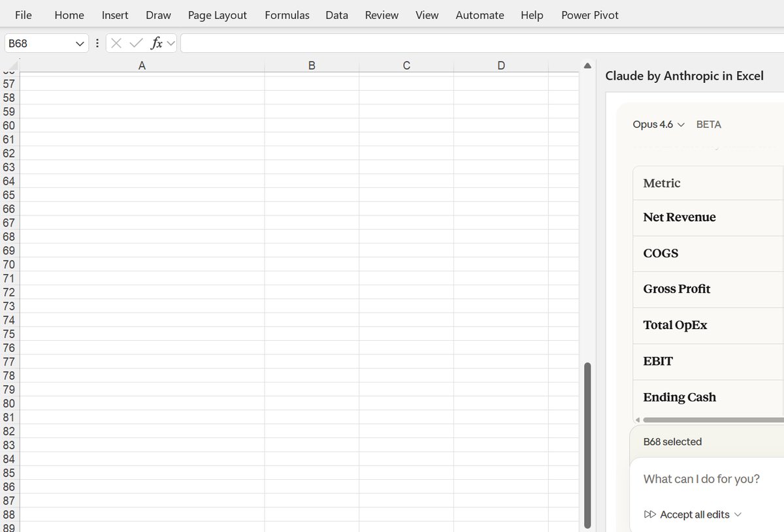Select row 57 header
784x532 pixels.
(9, 84)
